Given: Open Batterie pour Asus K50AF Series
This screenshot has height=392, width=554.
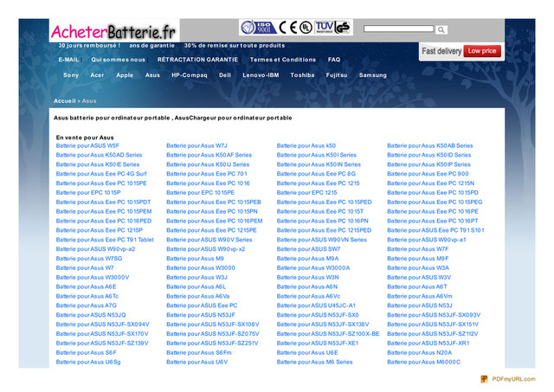Looking at the screenshot, I should click(209, 155).
